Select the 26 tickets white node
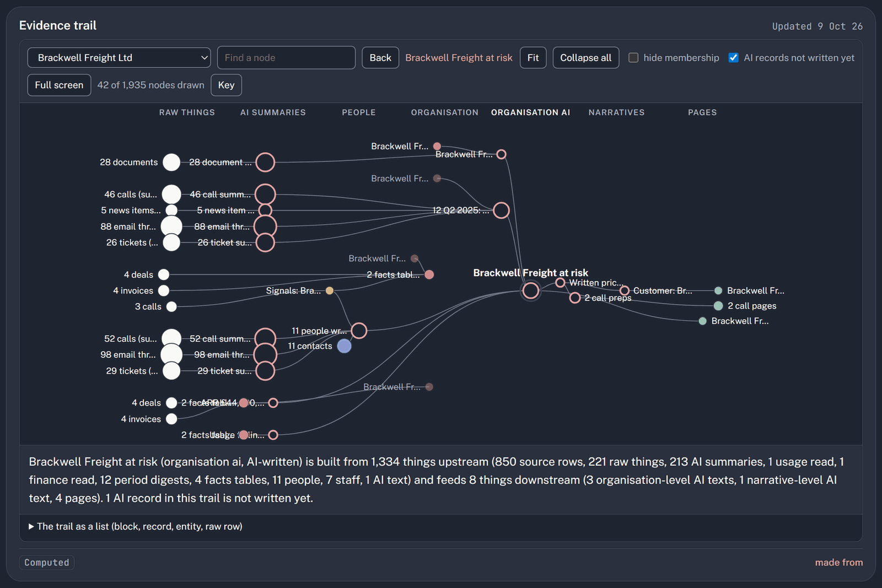 171,242
